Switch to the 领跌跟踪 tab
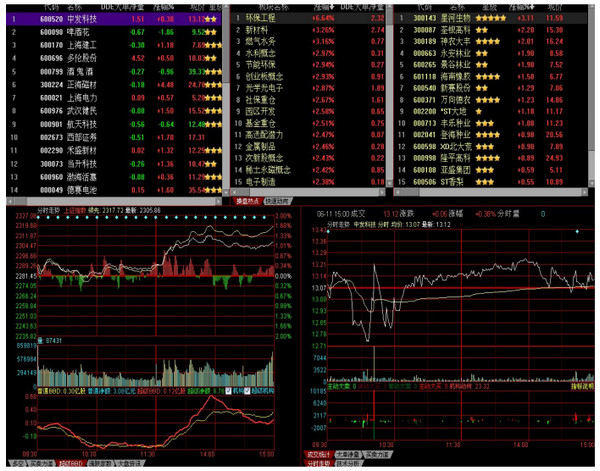This screenshot has width=600, height=471. pyautogui.click(x=100, y=464)
